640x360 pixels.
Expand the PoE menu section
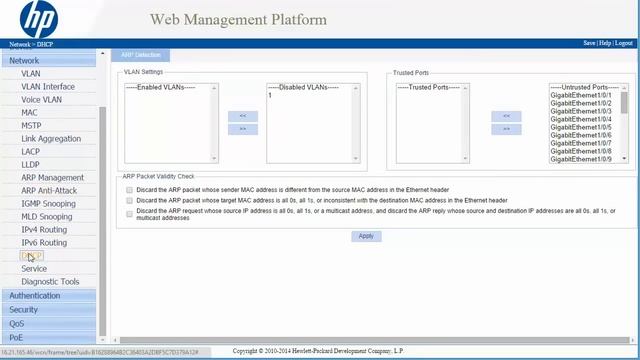49,338
